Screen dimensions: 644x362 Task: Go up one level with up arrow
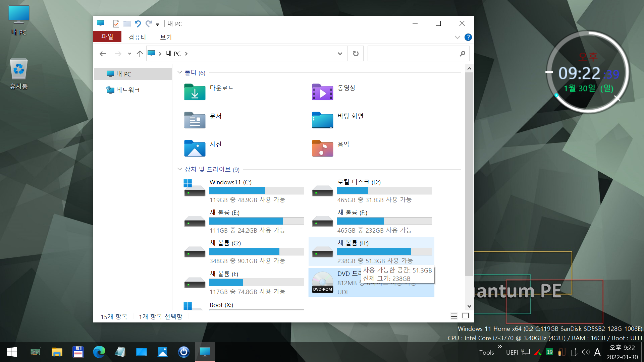point(140,54)
